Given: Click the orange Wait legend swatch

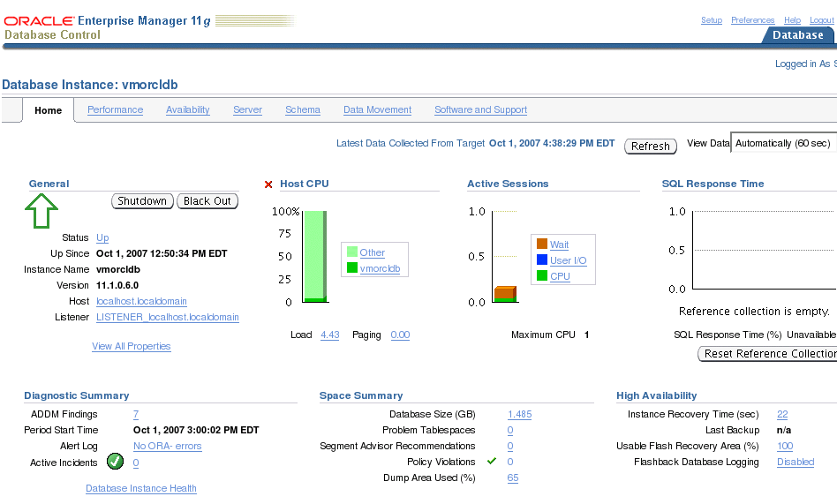Looking at the screenshot, I should (542, 244).
